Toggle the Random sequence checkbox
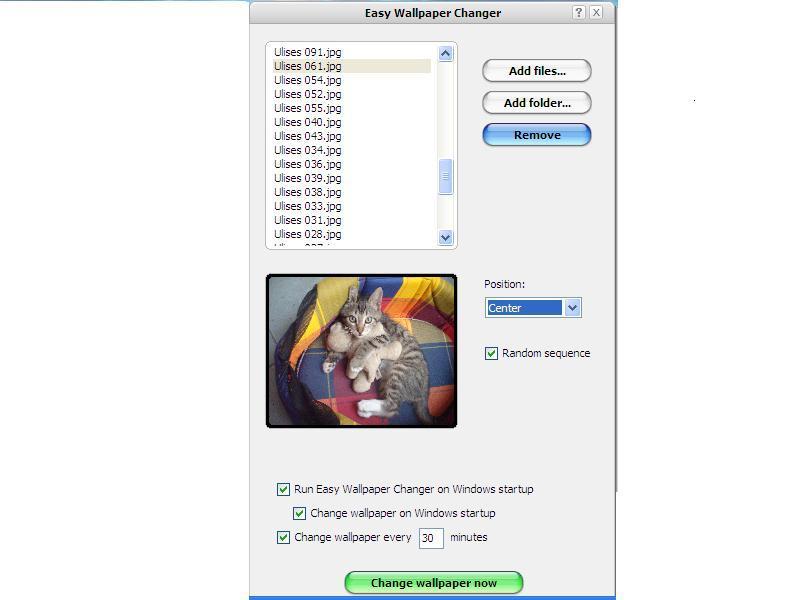The height and width of the screenshot is (600, 800). tap(492, 353)
